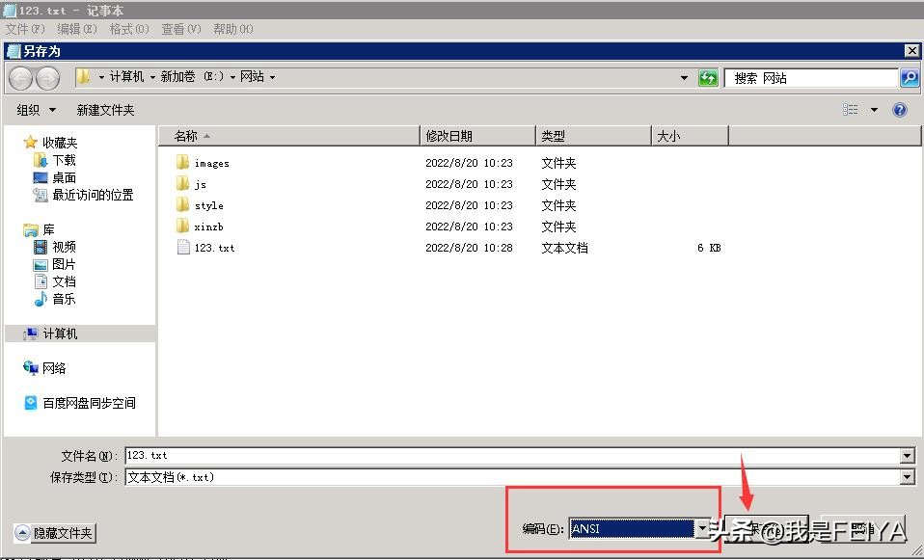The image size is (924, 560).
Task: Click the 库 libraries icon
Action: [31, 229]
